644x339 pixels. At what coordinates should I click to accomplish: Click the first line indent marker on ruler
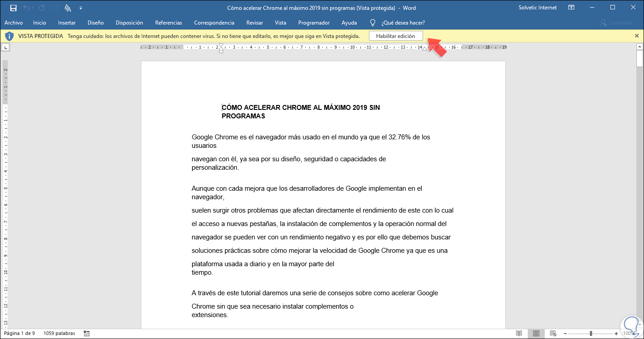coord(221,46)
